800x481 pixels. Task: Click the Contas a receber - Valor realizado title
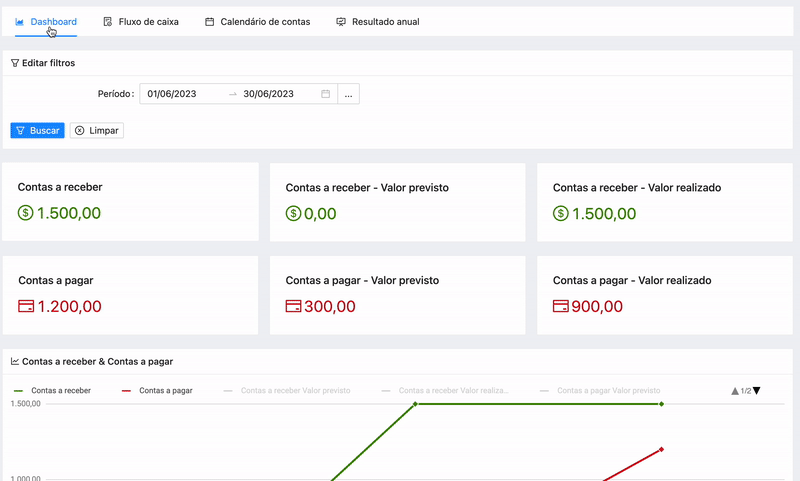[637, 188]
